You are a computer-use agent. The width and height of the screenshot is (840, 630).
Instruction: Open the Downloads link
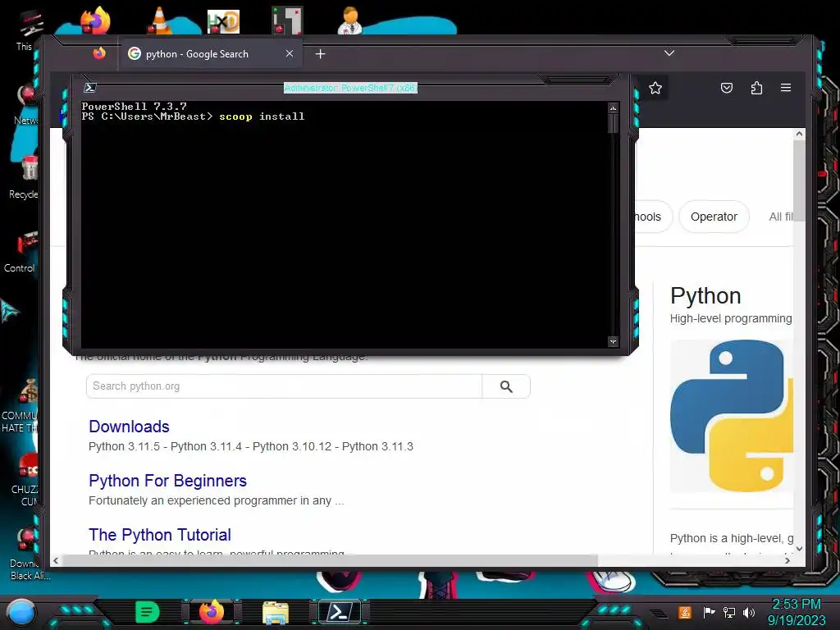129,427
